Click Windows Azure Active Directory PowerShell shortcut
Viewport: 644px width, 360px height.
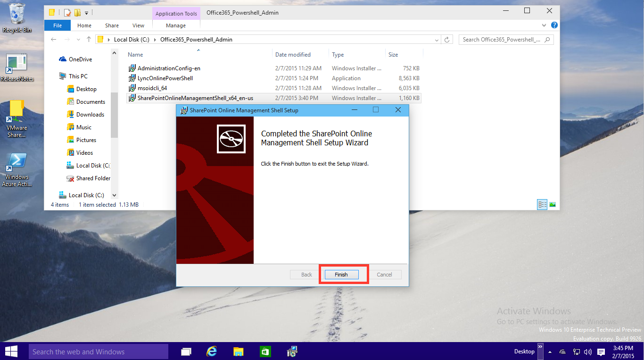17,169
